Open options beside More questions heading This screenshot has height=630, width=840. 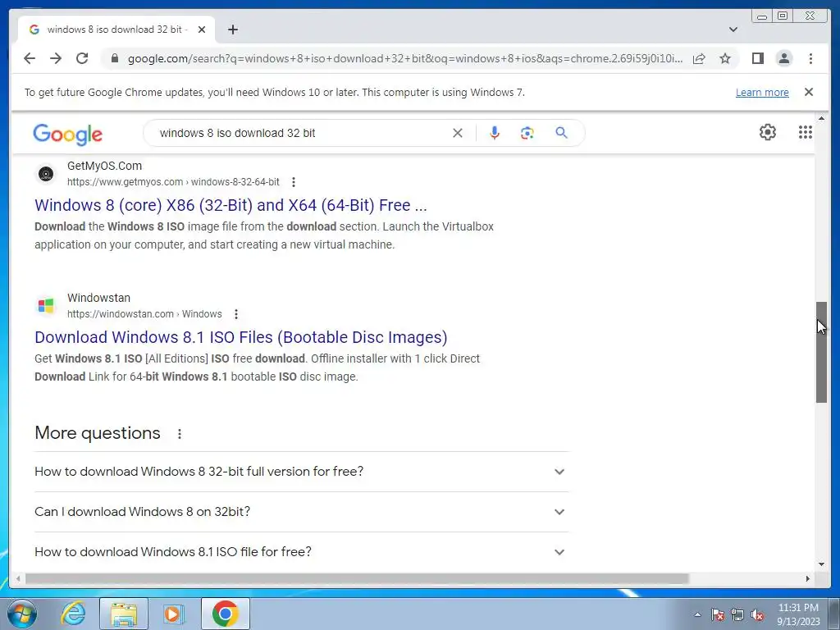(x=180, y=433)
